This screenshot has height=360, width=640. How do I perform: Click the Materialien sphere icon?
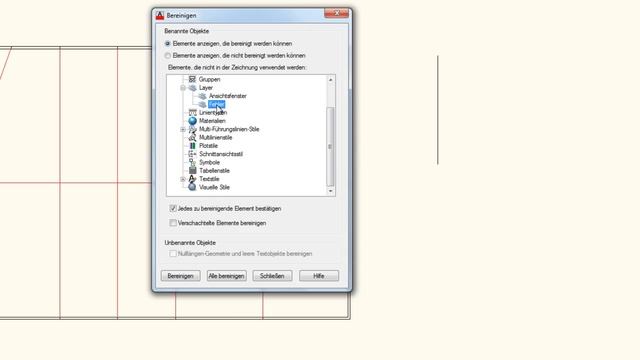[192, 121]
